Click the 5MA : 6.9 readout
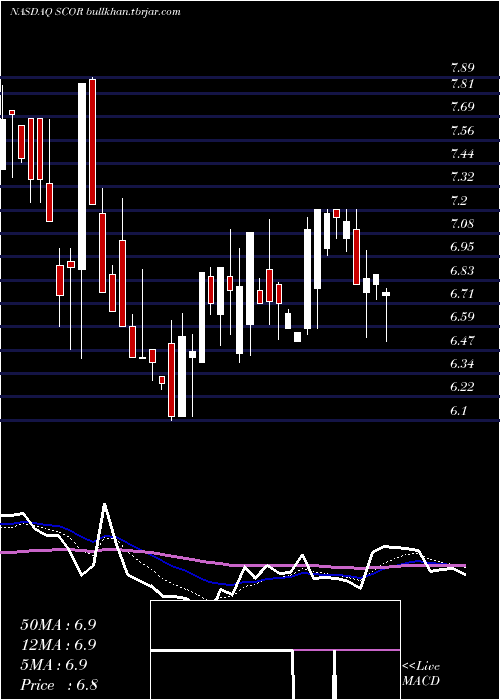 (54, 665)
